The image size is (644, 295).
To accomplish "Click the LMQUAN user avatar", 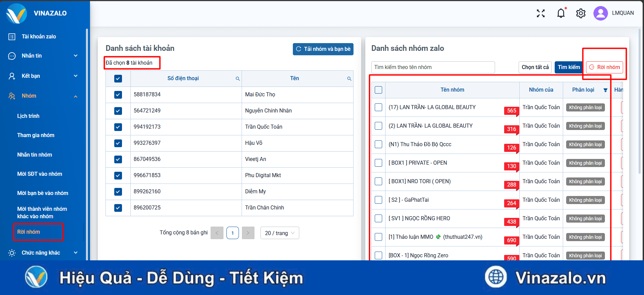I will pyautogui.click(x=601, y=13).
